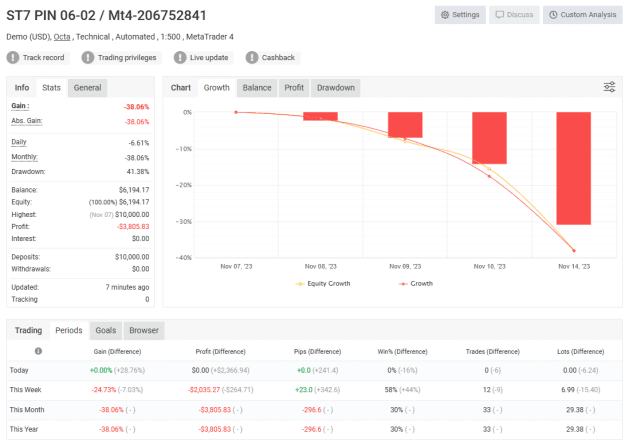The image size is (625, 442).
Task: Click the Nov 14 red bar in chart
Action: click(x=574, y=168)
